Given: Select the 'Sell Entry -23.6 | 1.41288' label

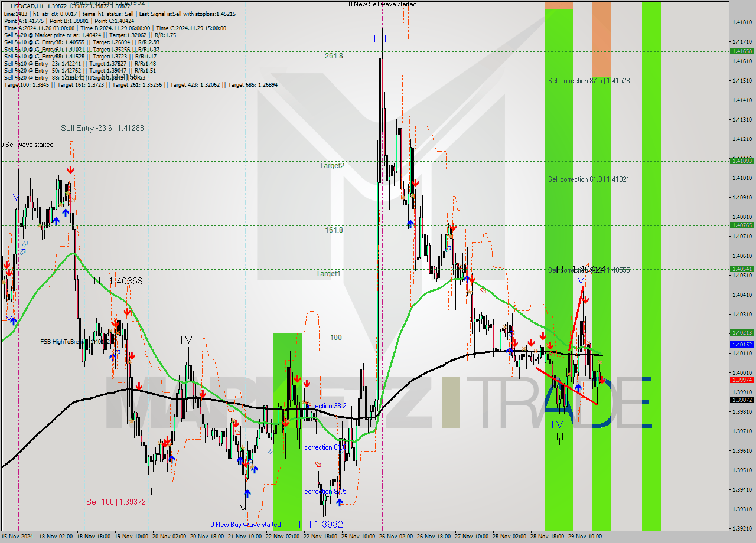Looking at the screenshot, I should pos(102,128).
